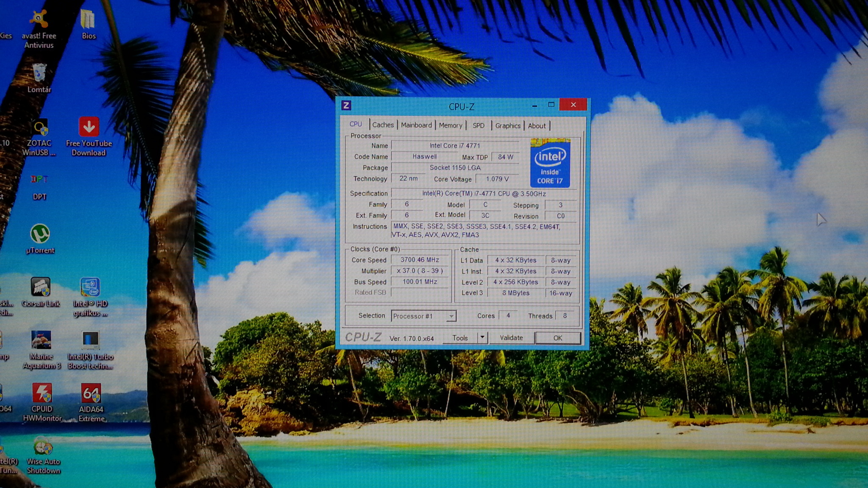The image size is (868, 488).
Task: Click the Core Speed value 3700.46 MHz
Action: pos(420,260)
